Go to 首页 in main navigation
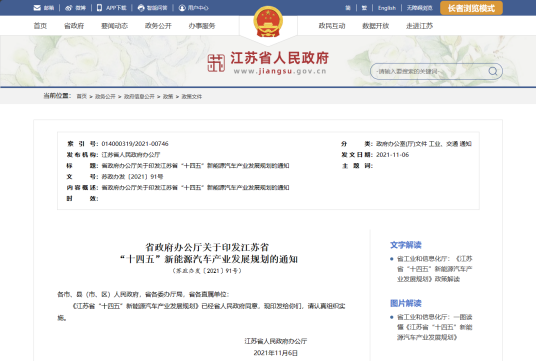Screen dimensions: 536x361 click(x=40, y=26)
